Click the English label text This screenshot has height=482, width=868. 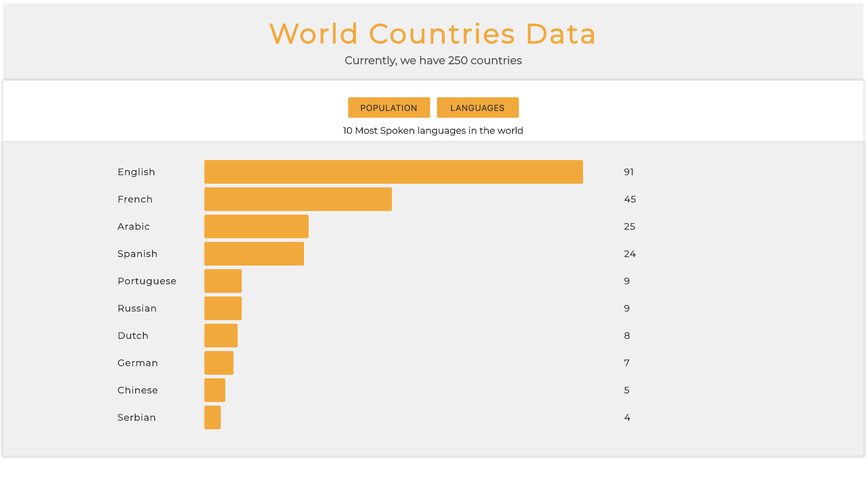[x=136, y=172]
